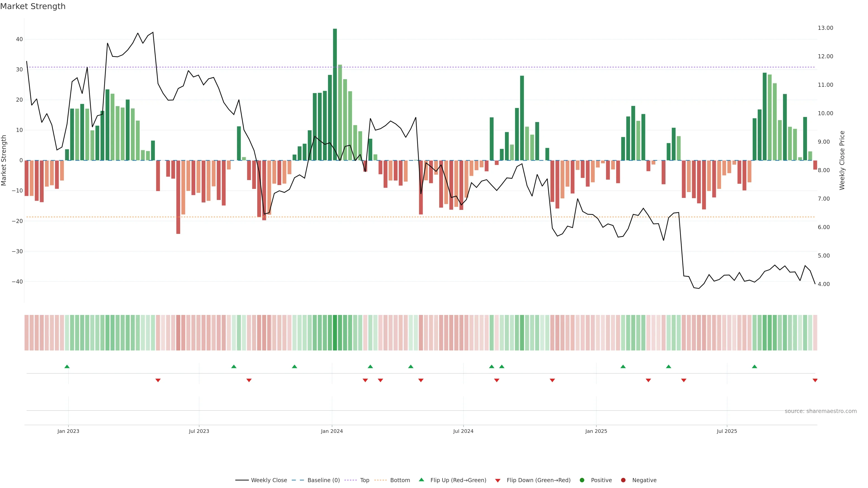Screen dimensions: 868x488
Task: Click the last green flip-up marker after Jul 2025
Action: [x=755, y=366]
